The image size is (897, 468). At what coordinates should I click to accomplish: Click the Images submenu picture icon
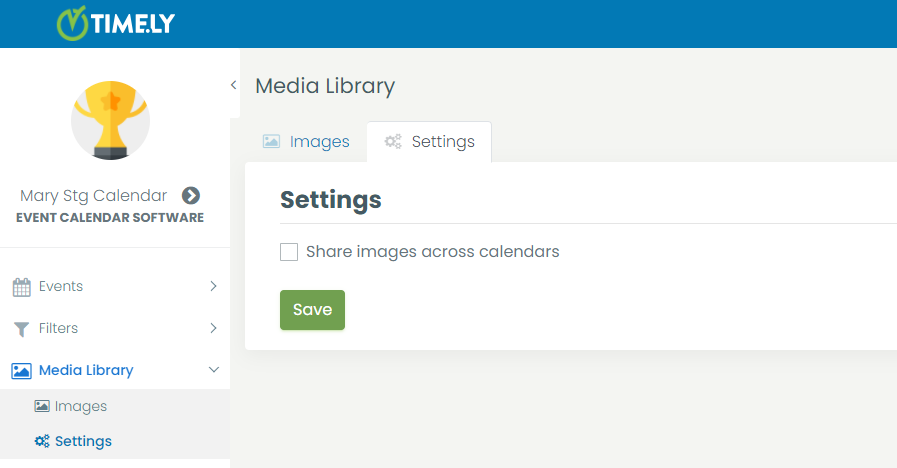click(42, 406)
